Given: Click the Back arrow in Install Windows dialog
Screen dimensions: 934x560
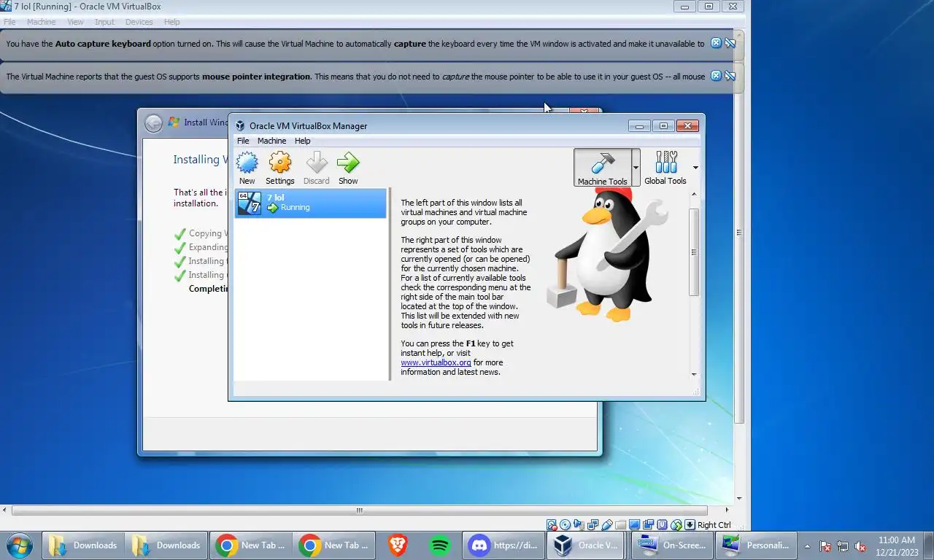Looking at the screenshot, I should click(153, 122).
